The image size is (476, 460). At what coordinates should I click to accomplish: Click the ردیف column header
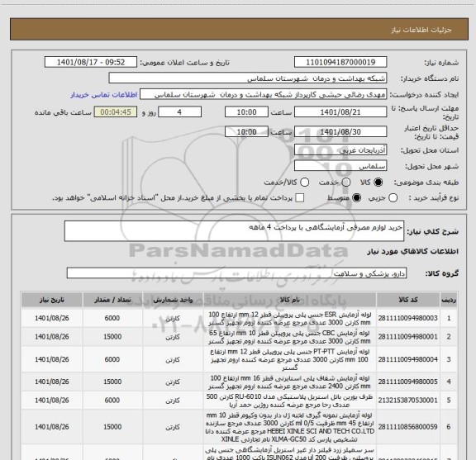tap(449, 300)
